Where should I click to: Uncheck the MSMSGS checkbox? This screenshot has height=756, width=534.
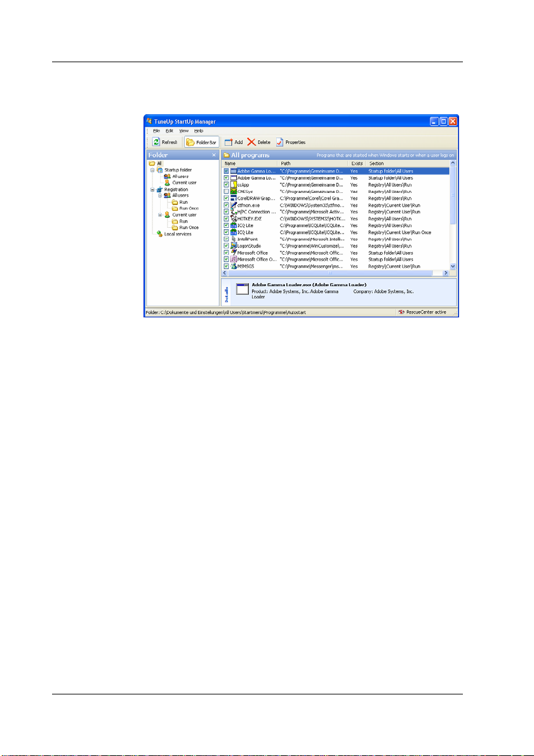coord(226,266)
